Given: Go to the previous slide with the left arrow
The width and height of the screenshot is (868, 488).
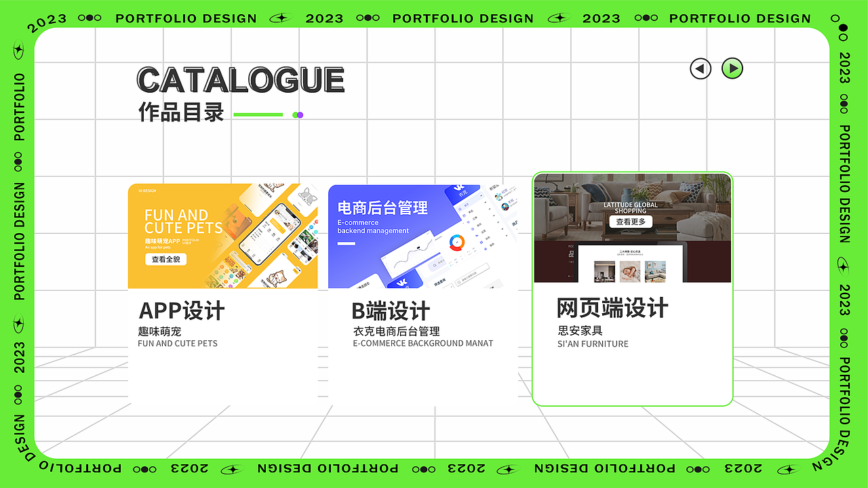Looking at the screenshot, I should (x=701, y=68).
